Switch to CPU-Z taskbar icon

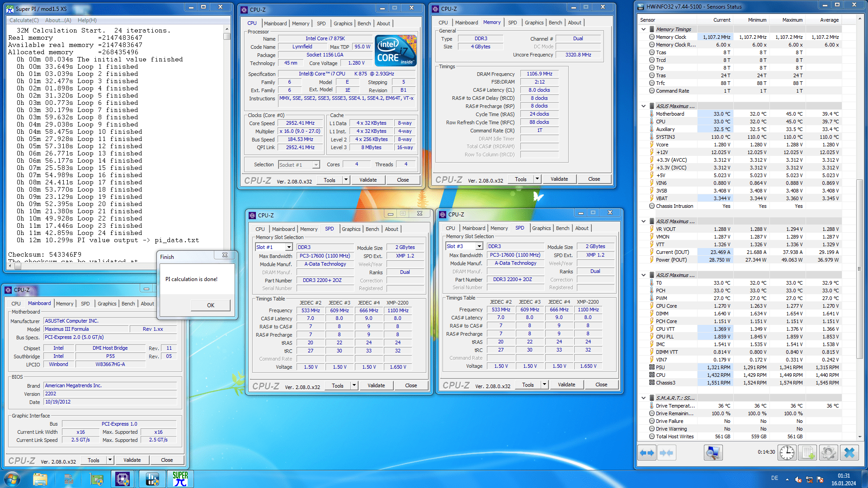[123, 479]
